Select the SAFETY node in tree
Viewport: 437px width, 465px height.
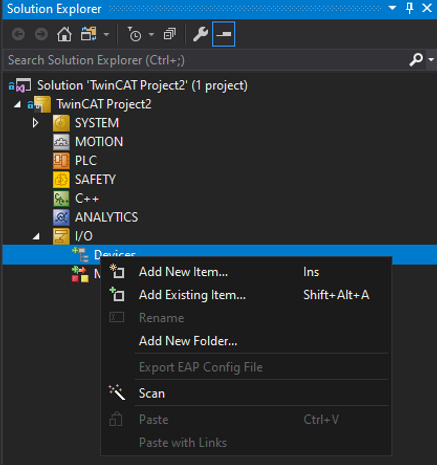[x=95, y=180]
